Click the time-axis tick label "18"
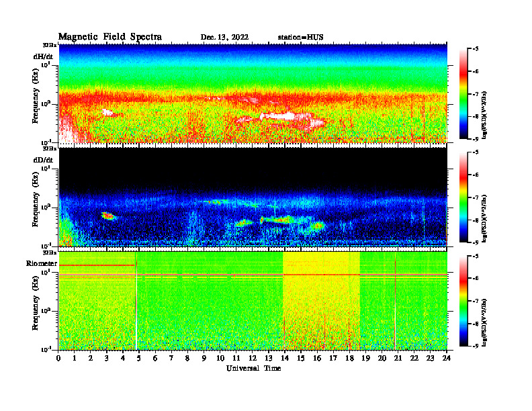This screenshot has height=411, width=532. 350,359
